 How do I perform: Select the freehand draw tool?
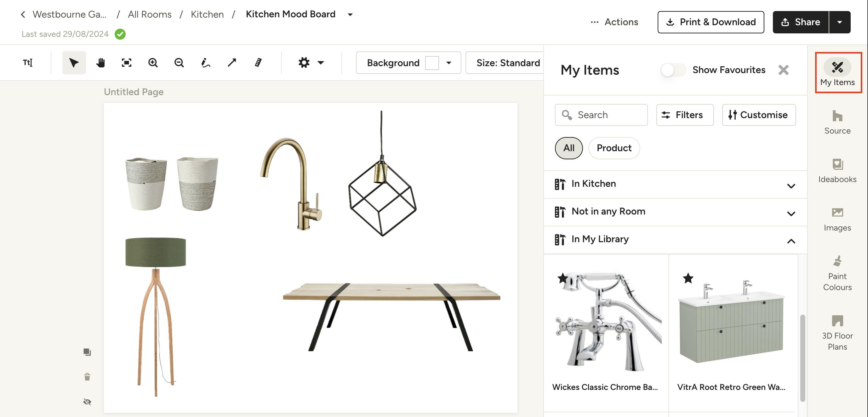point(206,63)
